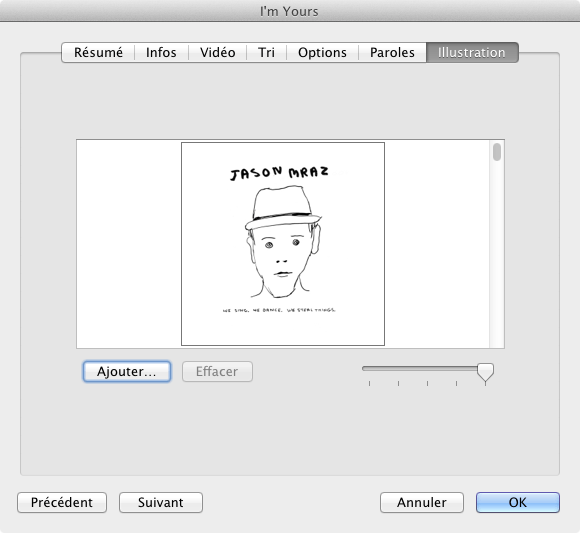Go to the previous track with Précédent
The width and height of the screenshot is (580, 533).
click(62, 502)
